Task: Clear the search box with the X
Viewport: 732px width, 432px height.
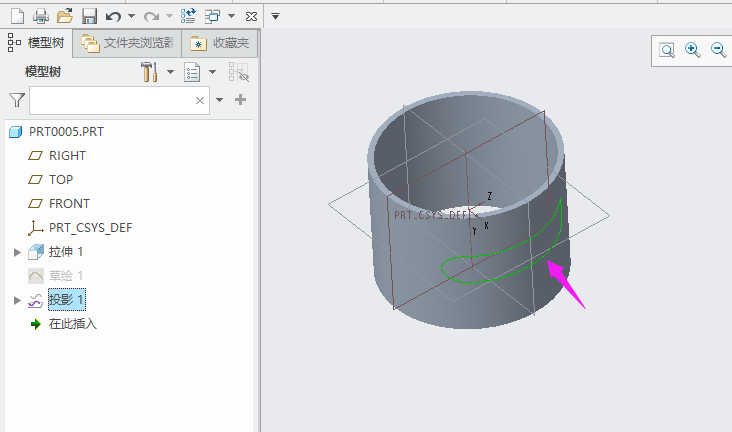Action: click(200, 100)
